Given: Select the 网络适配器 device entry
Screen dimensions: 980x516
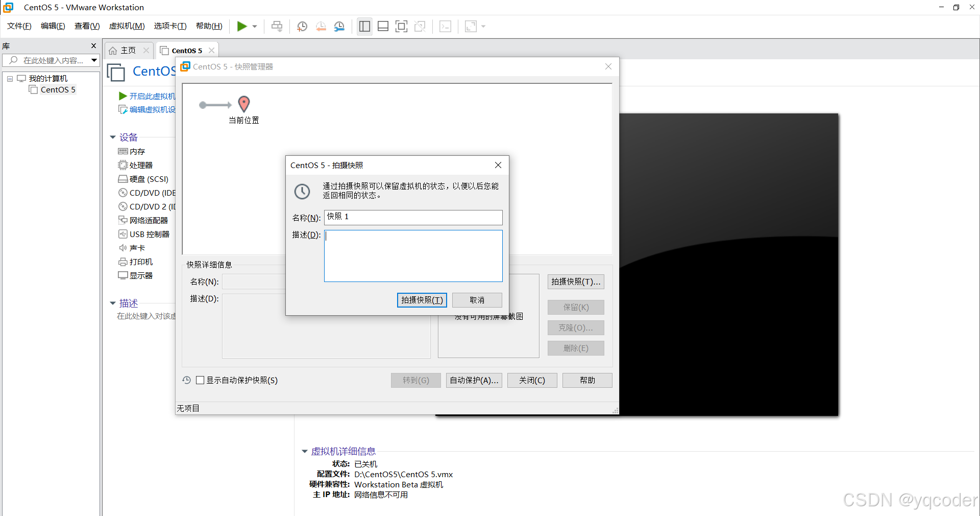Looking at the screenshot, I should 143,221.
